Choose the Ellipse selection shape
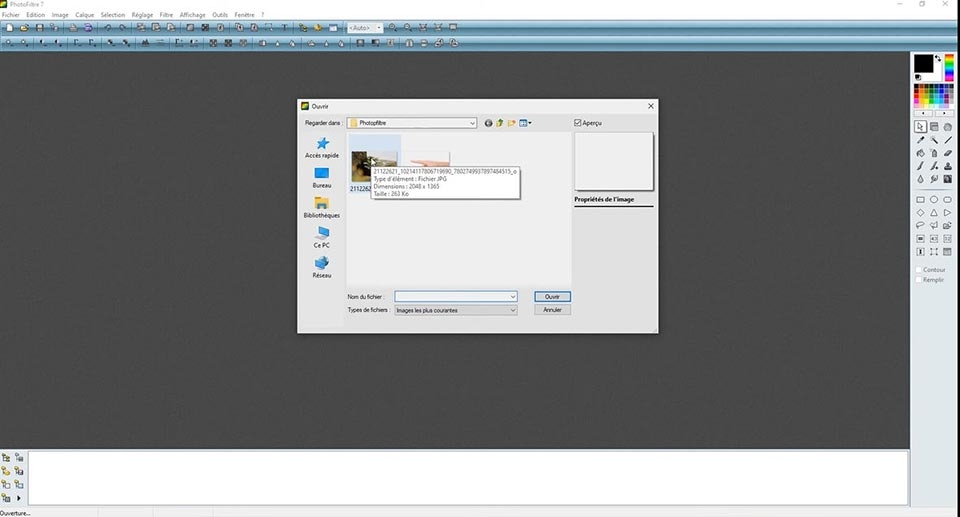 [x=934, y=200]
